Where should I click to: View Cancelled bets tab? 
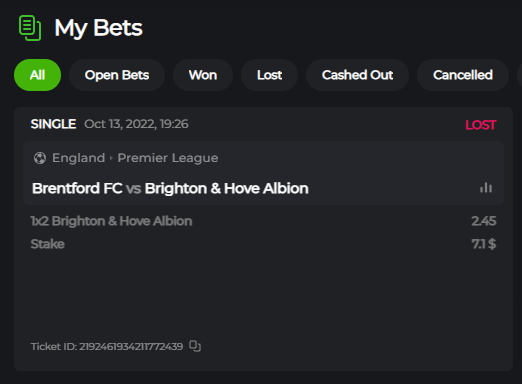463,75
